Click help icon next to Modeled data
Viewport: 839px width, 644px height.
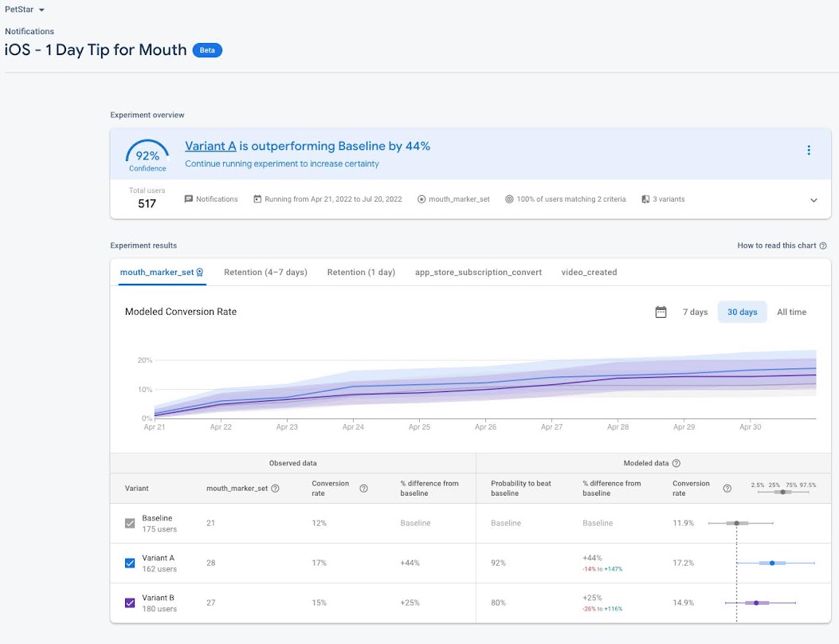pos(676,463)
